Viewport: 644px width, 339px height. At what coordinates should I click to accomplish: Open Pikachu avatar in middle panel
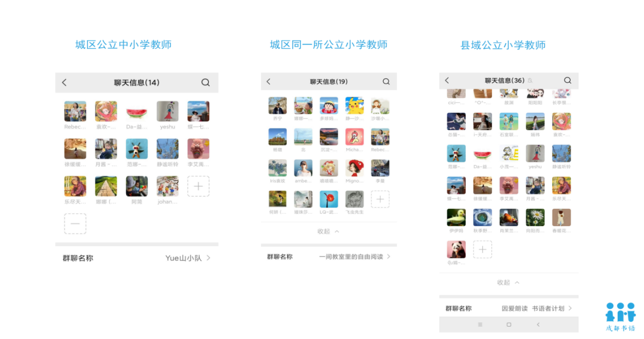[x=355, y=106]
